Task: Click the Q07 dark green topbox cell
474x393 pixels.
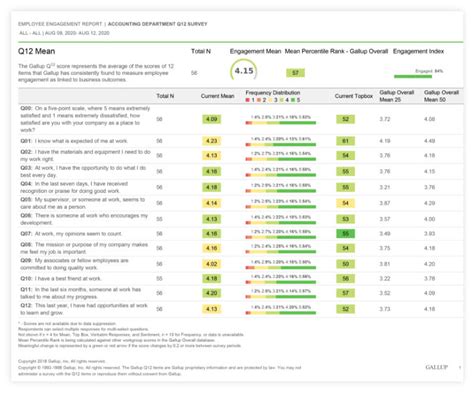Action: [346, 234]
